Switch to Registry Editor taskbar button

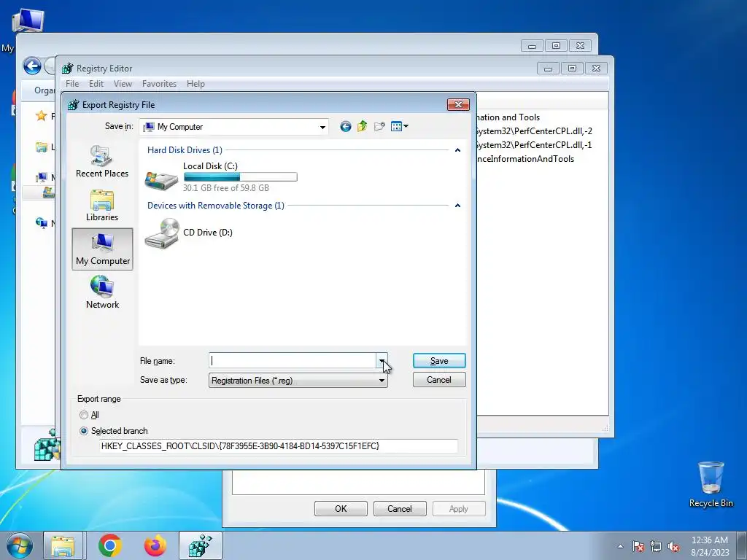click(201, 545)
